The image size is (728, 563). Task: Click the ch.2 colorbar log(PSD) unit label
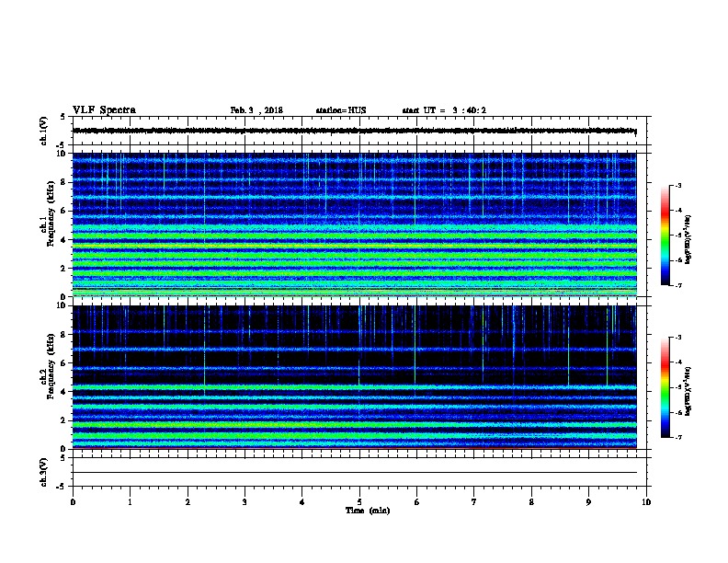coord(688,392)
